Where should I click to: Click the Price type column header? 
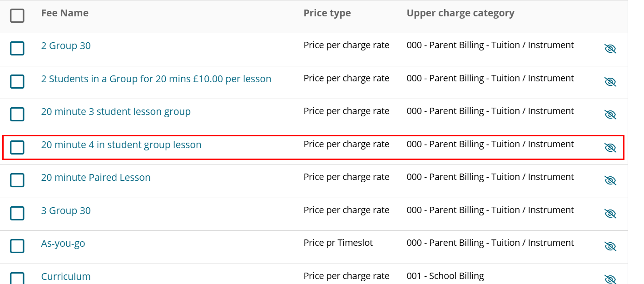coord(327,13)
